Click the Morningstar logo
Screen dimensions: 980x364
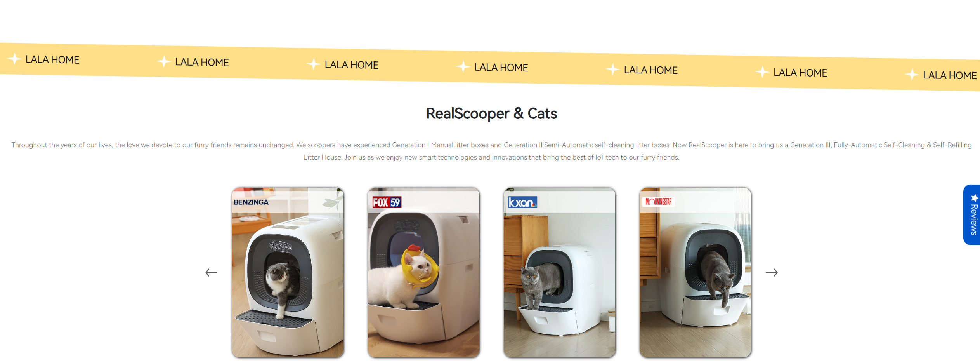click(659, 202)
